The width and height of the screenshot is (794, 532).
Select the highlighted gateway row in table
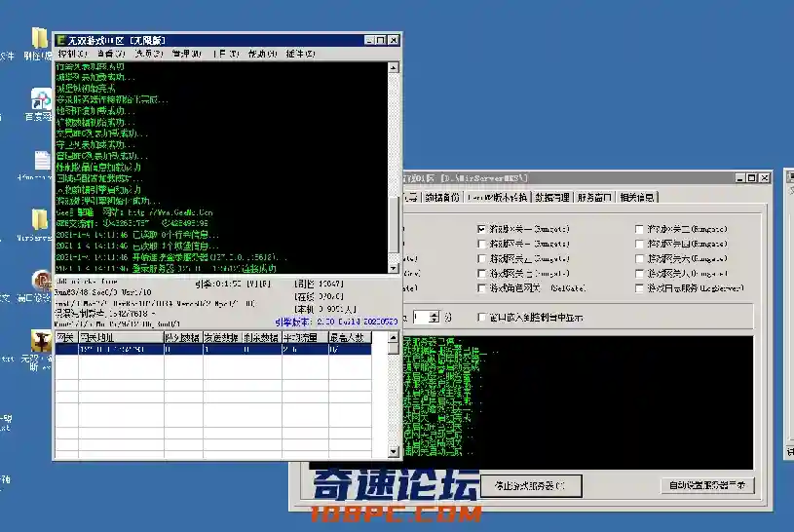tap(213, 349)
